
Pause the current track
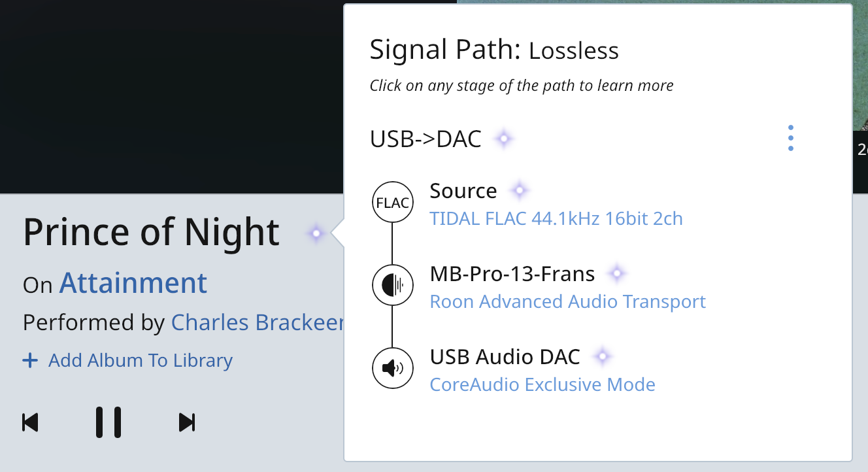pyautogui.click(x=108, y=422)
